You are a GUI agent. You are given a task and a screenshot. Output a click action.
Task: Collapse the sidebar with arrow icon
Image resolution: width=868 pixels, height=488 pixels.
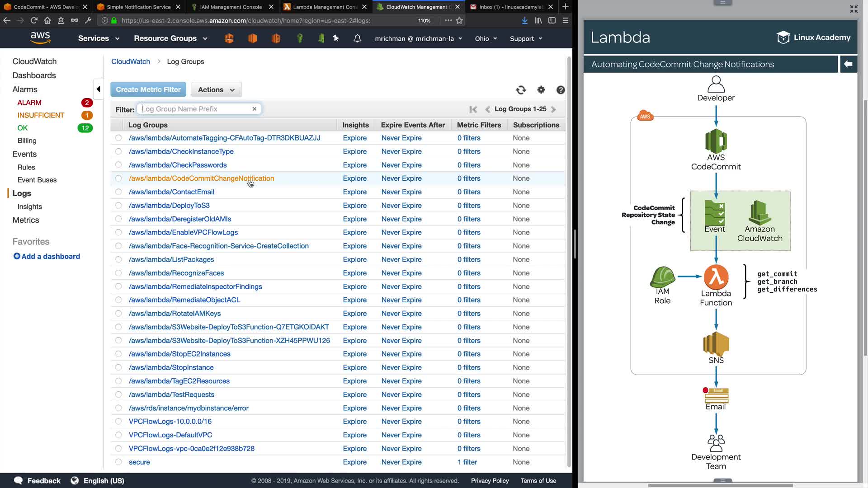(98, 89)
